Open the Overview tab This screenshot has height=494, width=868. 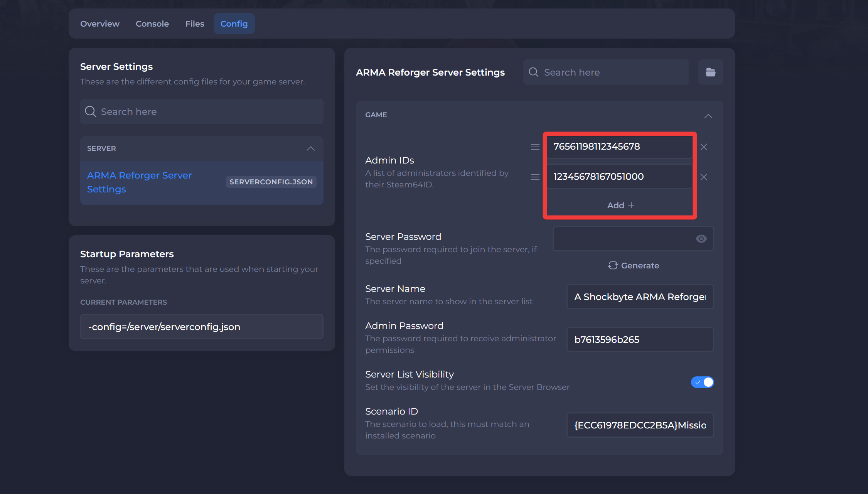click(x=99, y=24)
